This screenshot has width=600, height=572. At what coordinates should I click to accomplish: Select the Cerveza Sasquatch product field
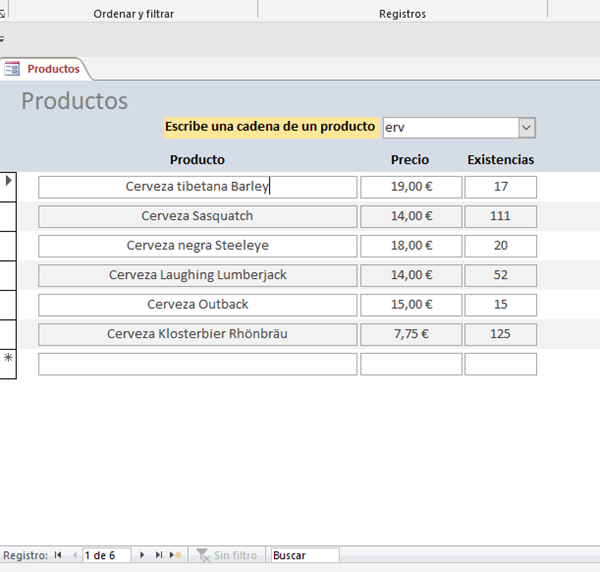click(x=197, y=216)
